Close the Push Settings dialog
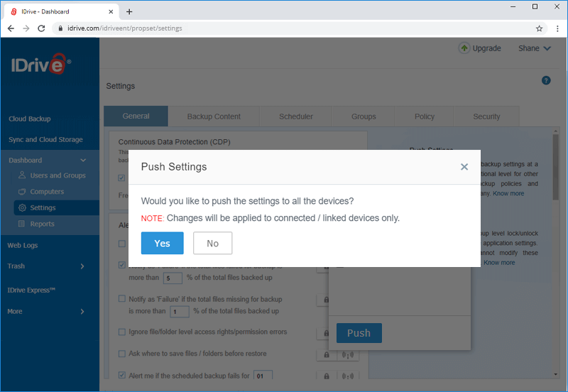 pos(464,167)
